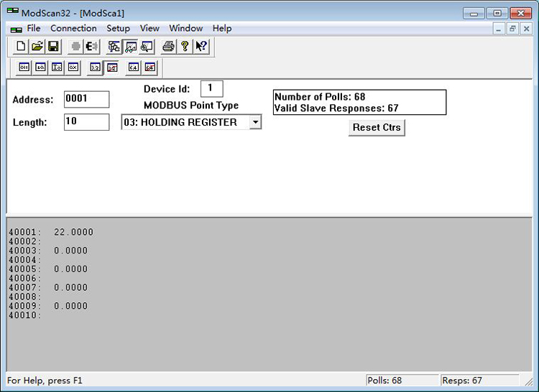The height and width of the screenshot is (392, 539).
Task: Click the disconnect plug toolbar icon
Action: [92, 47]
